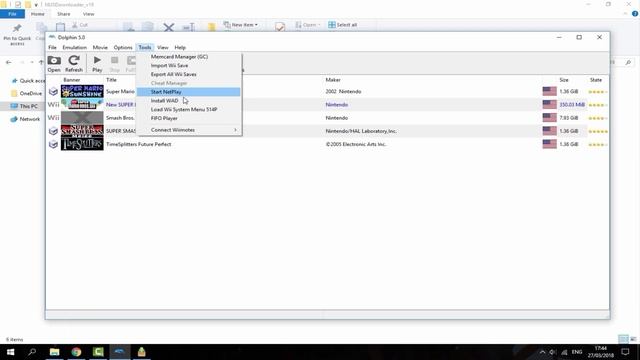Click star rating on TimeSplitters row
The height and width of the screenshot is (360, 640).
[x=598, y=144]
